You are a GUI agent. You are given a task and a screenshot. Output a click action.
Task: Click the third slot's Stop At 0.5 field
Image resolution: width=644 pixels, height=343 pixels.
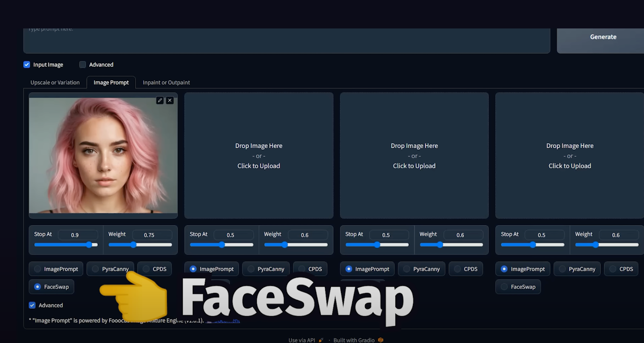(x=389, y=235)
